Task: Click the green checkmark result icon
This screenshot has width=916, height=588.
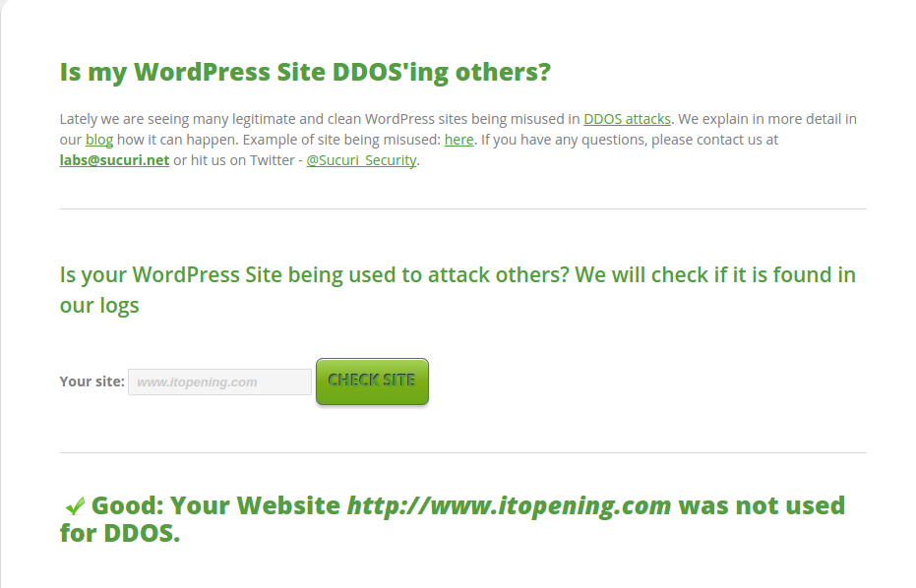Action: point(75,505)
